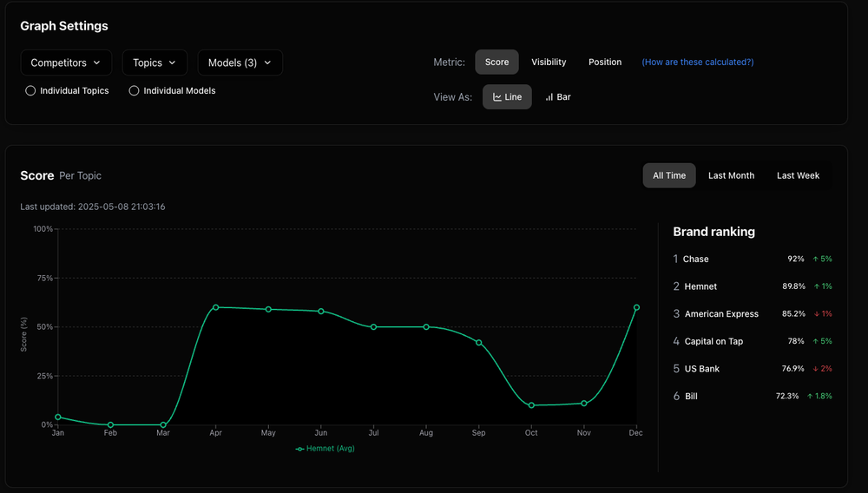Select Bill in Brand ranking

point(691,396)
